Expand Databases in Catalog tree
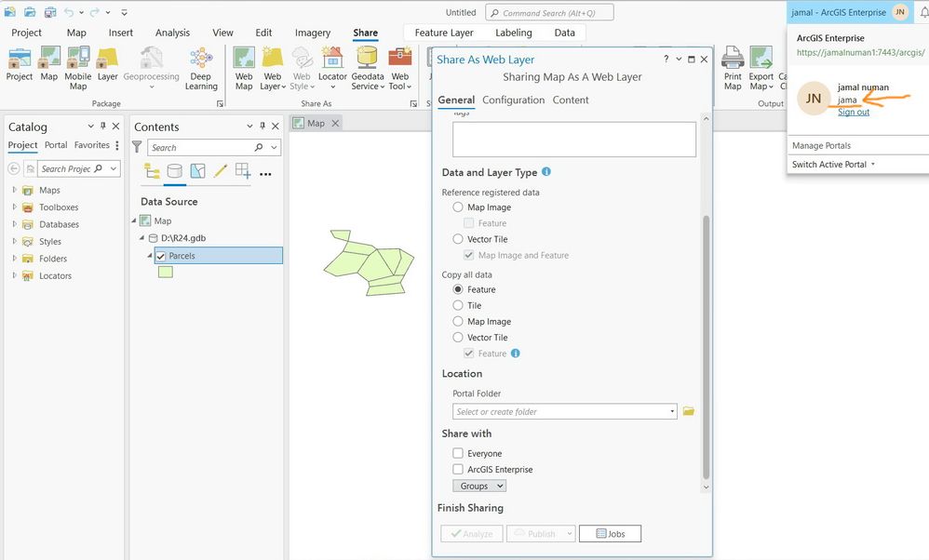The image size is (929, 560). [x=14, y=224]
